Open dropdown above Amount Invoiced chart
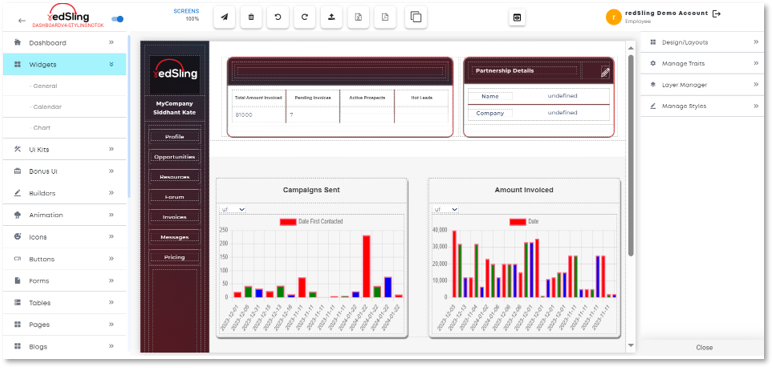The height and width of the screenshot is (368, 773). pyautogui.click(x=446, y=210)
